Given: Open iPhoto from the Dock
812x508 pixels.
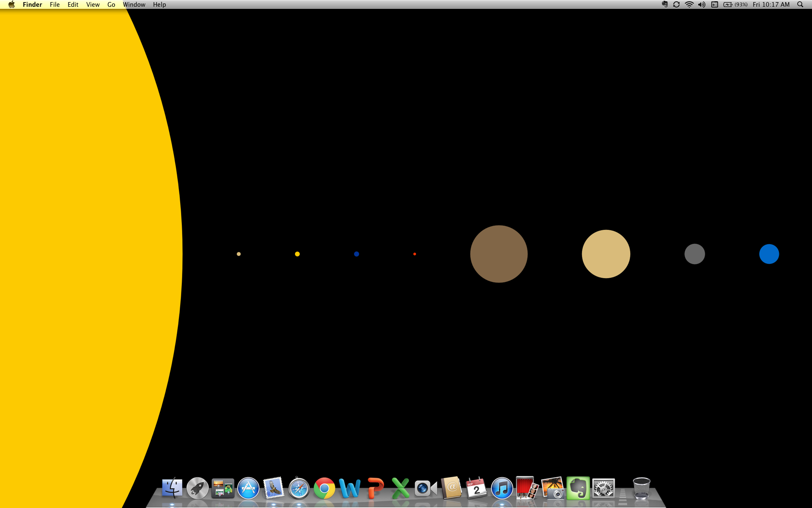Looking at the screenshot, I should (x=553, y=488).
